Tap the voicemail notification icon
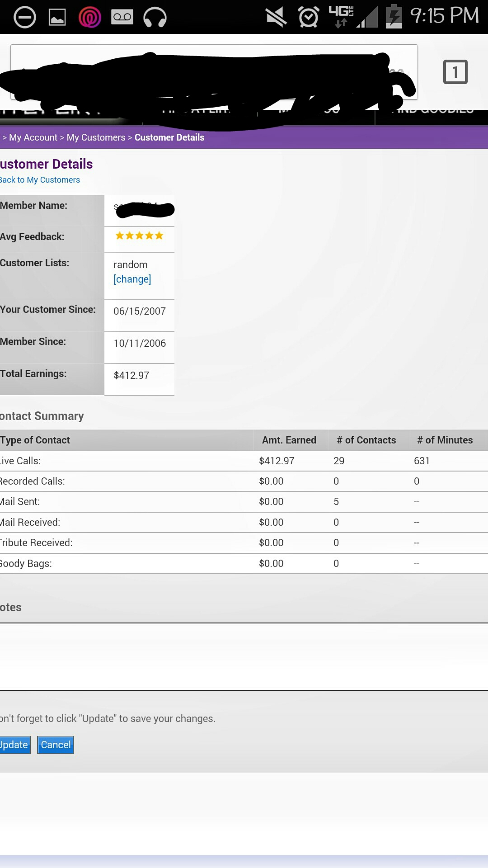 (122, 18)
